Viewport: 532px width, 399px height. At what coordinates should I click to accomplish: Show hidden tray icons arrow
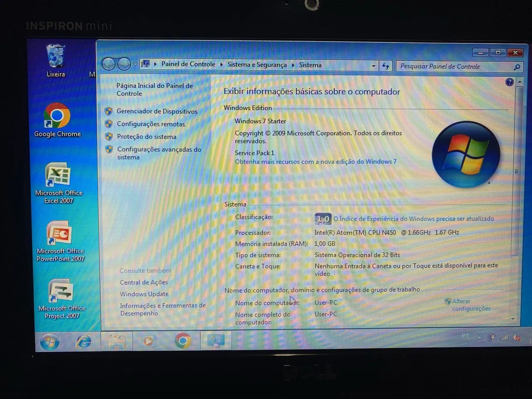point(479,337)
